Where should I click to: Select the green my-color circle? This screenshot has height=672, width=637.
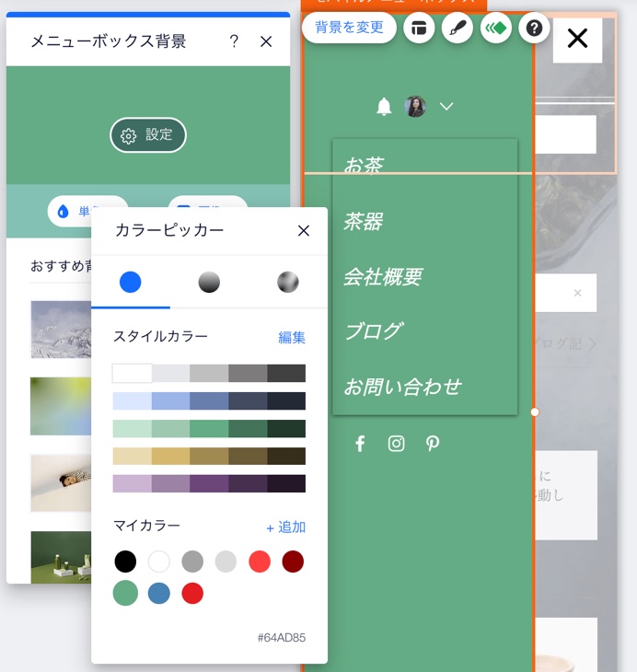click(x=125, y=593)
